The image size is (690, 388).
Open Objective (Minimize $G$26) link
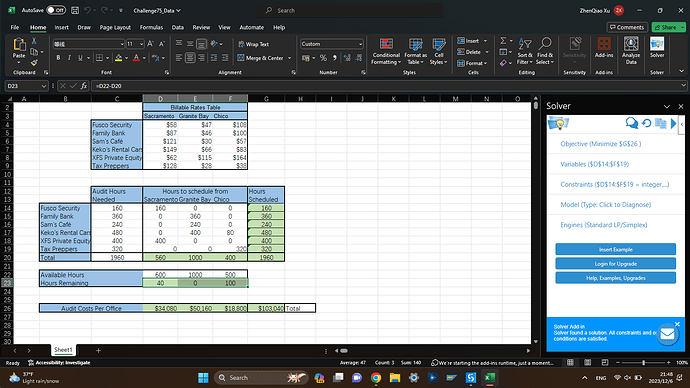click(x=601, y=144)
